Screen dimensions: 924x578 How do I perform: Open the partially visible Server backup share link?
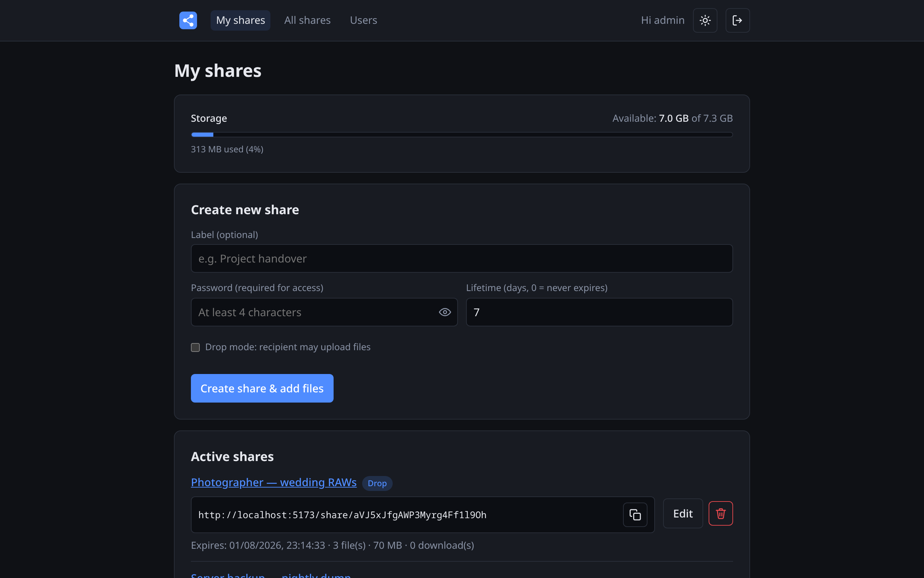[271, 575]
